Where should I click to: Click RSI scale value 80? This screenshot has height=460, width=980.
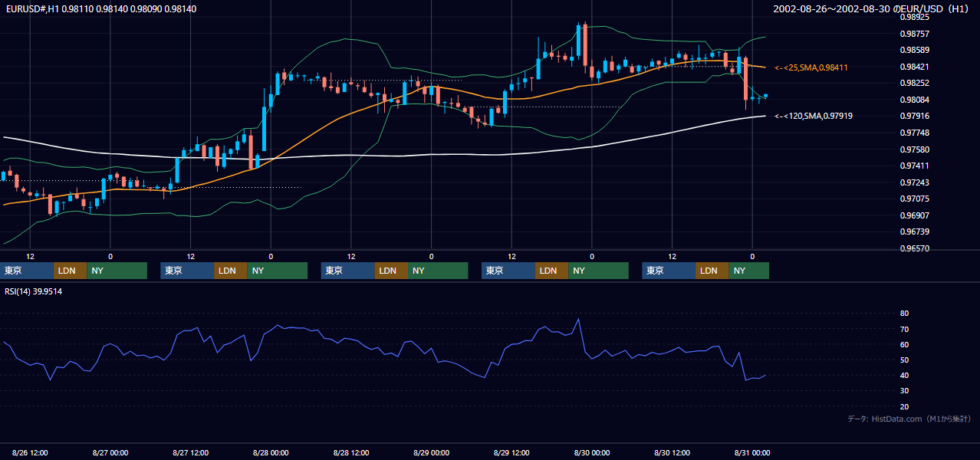coord(904,314)
